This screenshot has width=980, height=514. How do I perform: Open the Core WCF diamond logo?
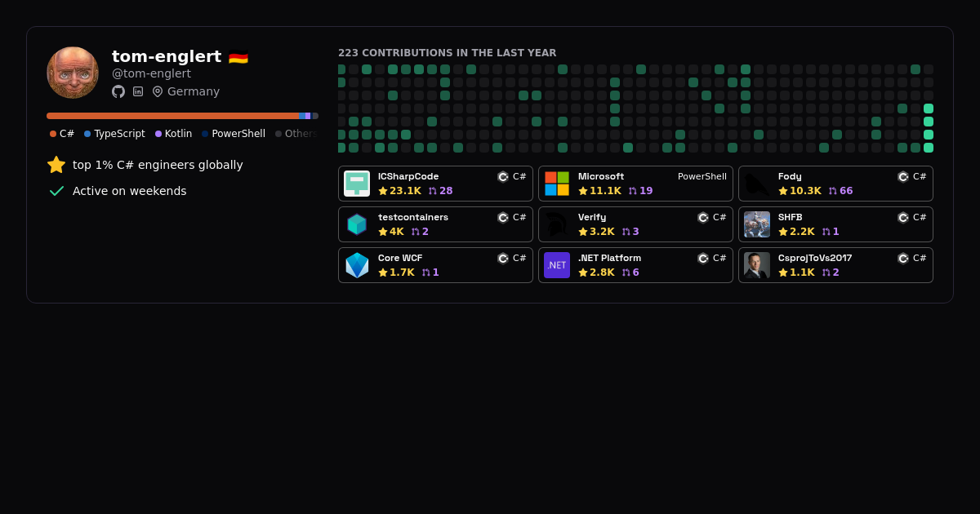pos(357,265)
